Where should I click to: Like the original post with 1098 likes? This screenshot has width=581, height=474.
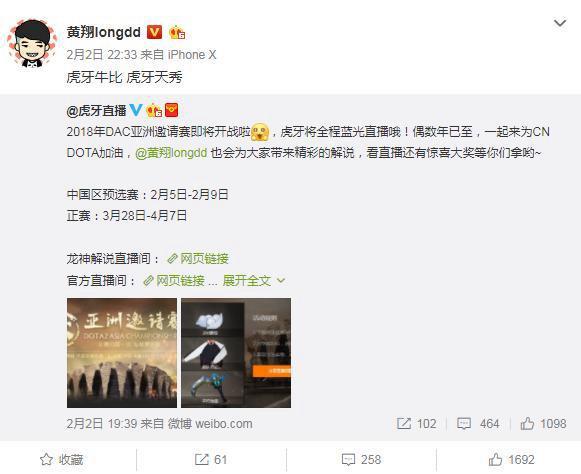[x=543, y=424]
